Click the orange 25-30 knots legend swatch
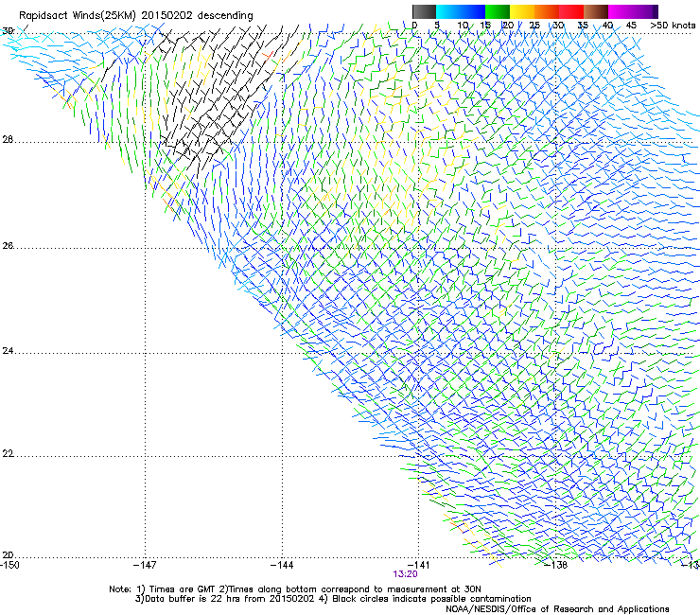 [x=547, y=11]
